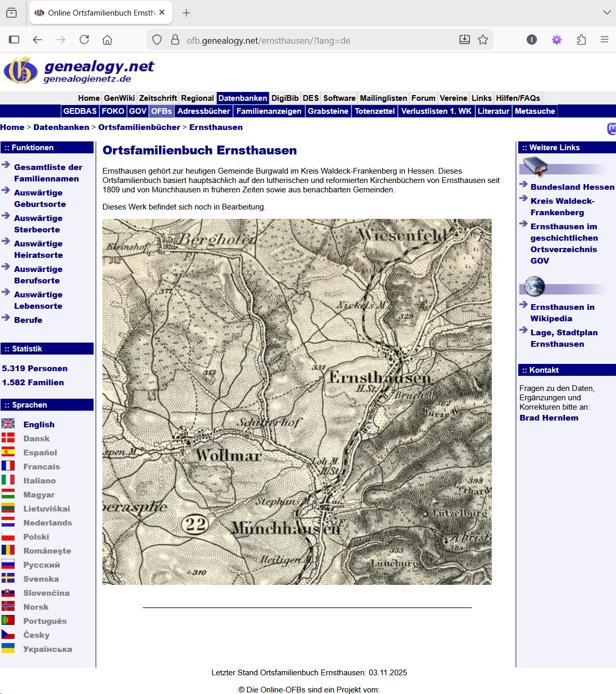Go to the browser home page icon
Screen dimensions: 616x694
[x=107, y=40]
